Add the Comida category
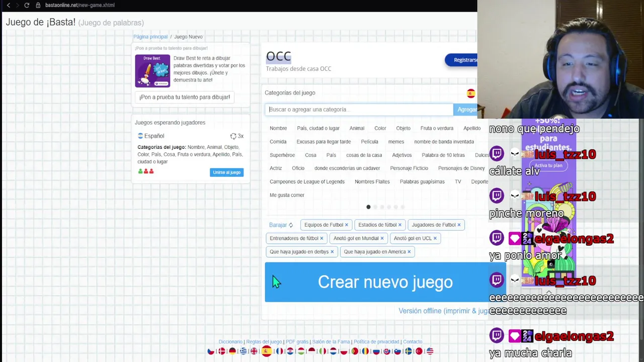The height and width of the screenshot is (362, 644). point(278,142)
